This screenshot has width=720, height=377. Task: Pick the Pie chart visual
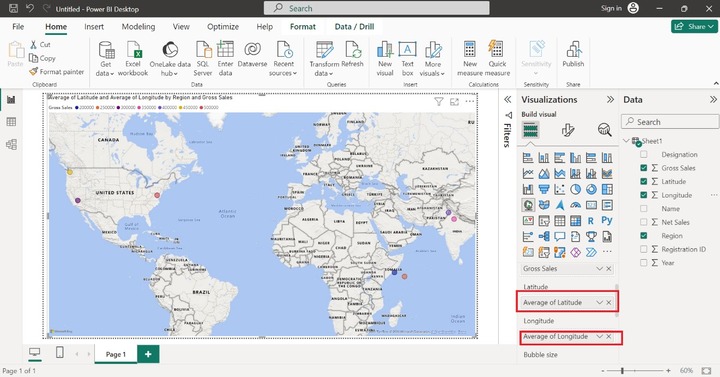coord(575,189)
